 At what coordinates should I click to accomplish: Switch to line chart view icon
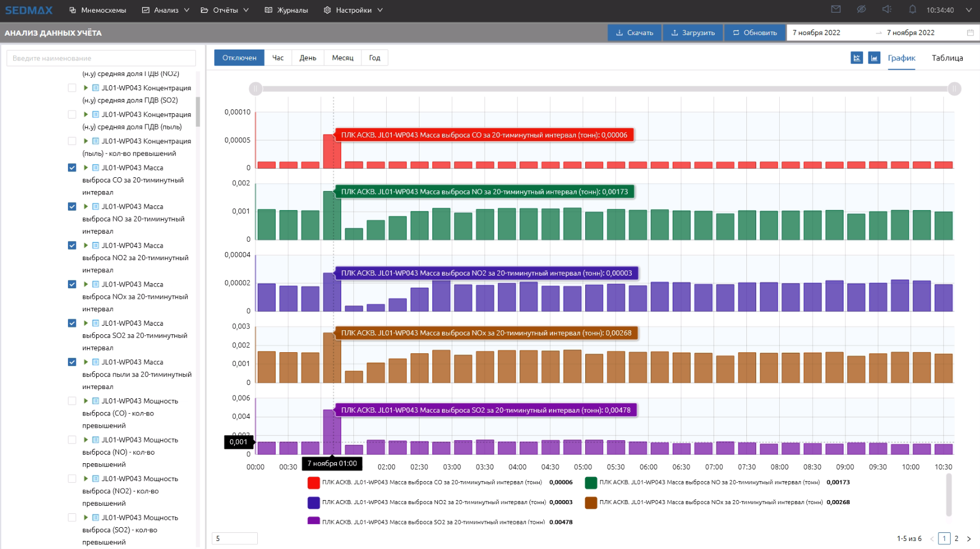coord(856,58)
